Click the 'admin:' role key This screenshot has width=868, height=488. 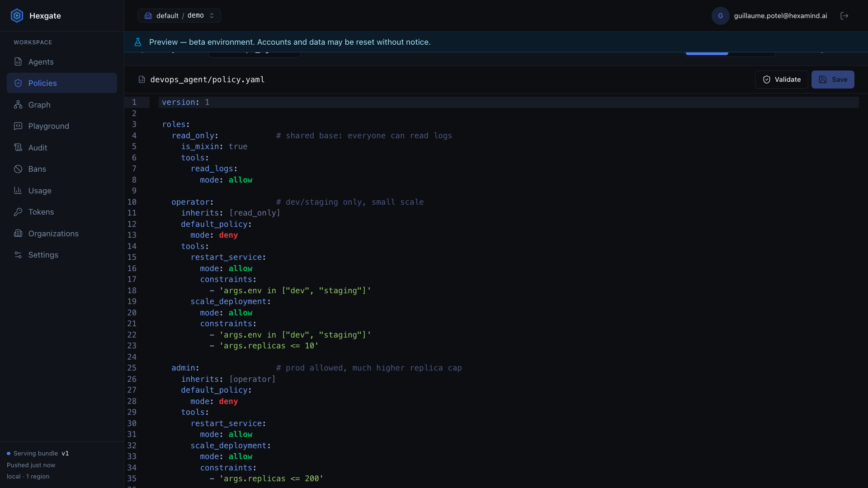click(185, 368)
